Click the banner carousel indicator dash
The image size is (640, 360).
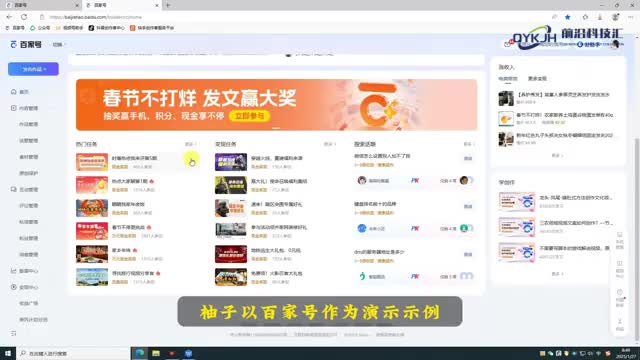click(276, 128)
